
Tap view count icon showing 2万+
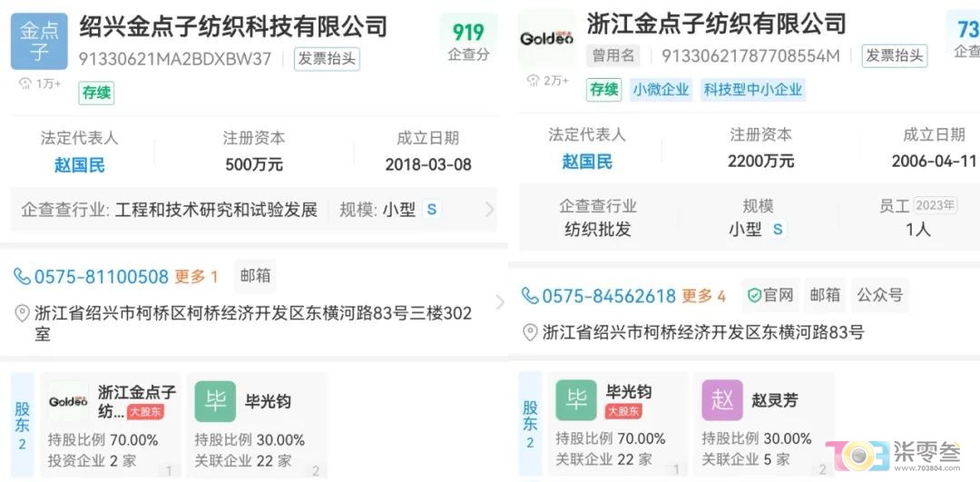click(534, 81)
